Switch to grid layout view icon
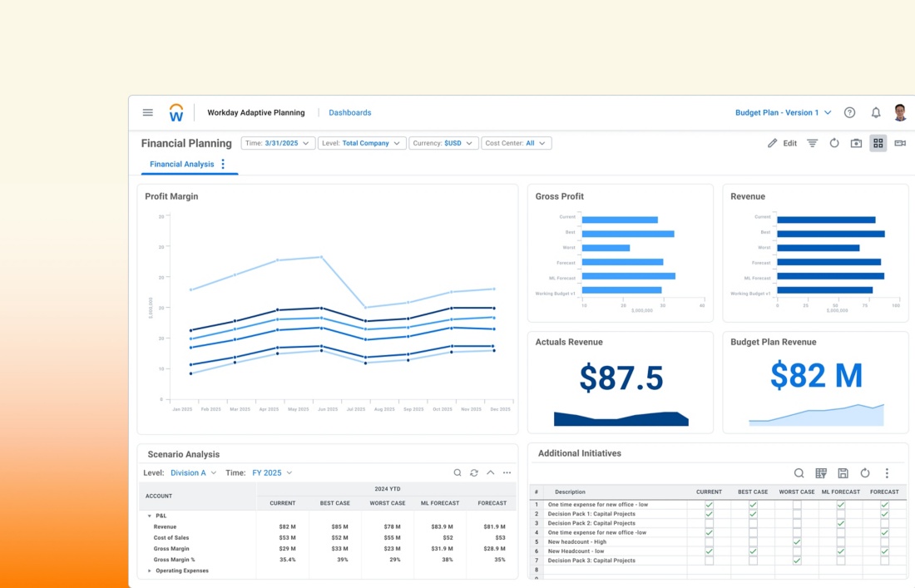Viewport: 915px width, 588px height. pyautogui.click(x=878, y=143)
